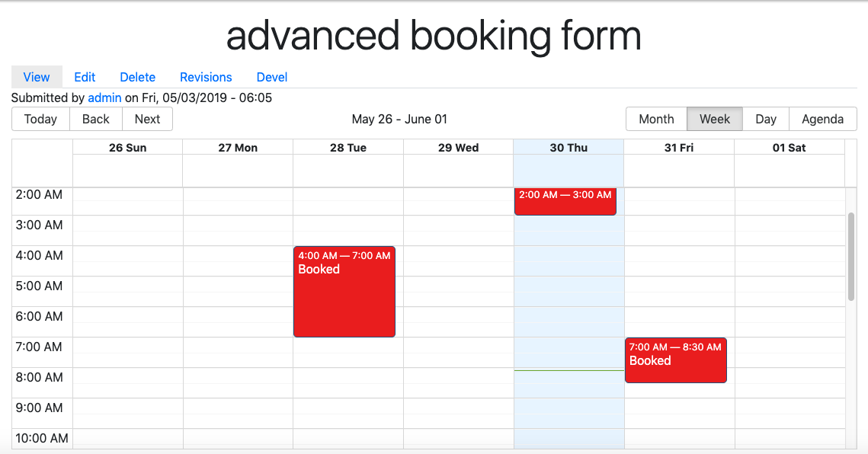Open the Revisions tab
Viewport: 868px width, 454px height.
click(206, 77)
